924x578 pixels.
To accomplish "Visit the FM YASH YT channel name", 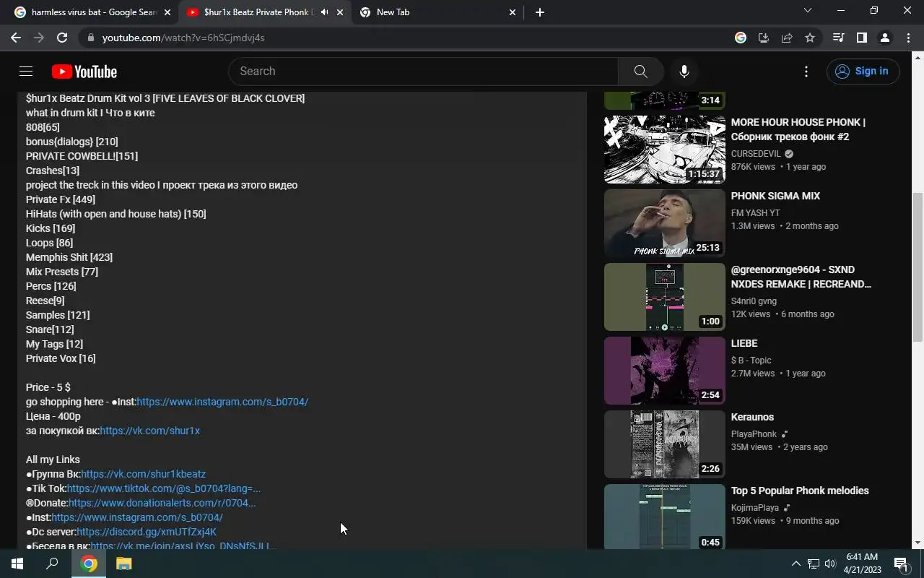I will (x=756, y=213).
